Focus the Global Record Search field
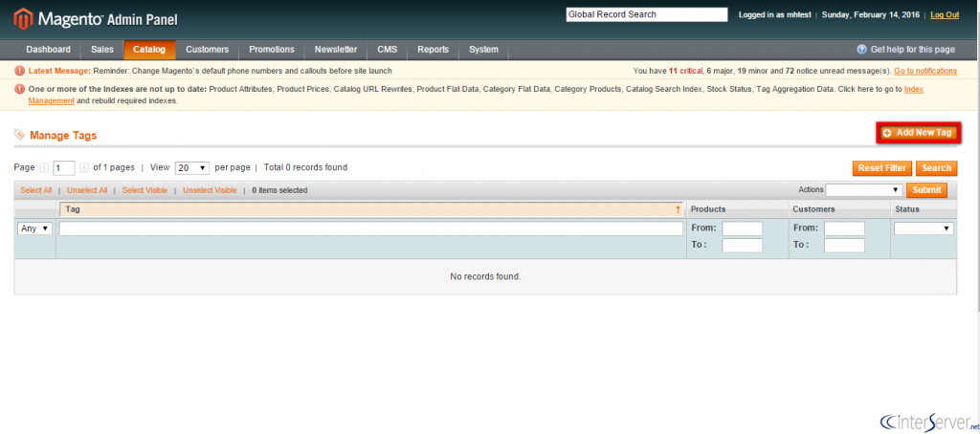The image size is (980, 434). pyautogui.click(x=647, y=14)
